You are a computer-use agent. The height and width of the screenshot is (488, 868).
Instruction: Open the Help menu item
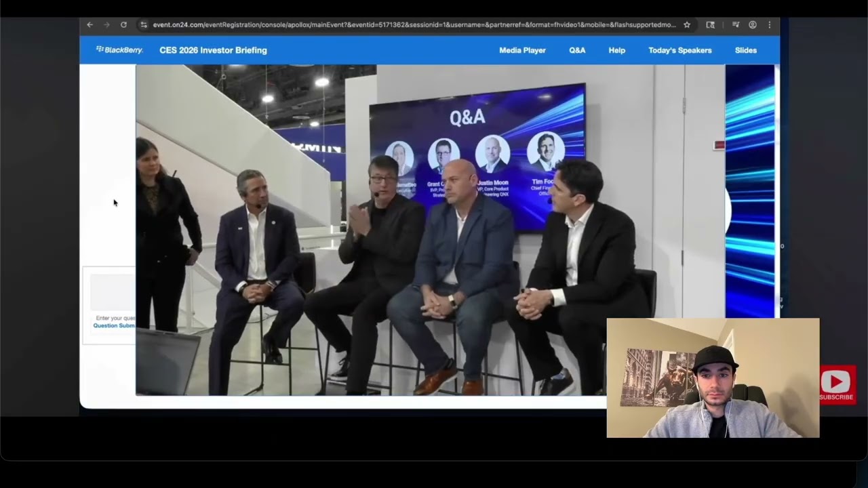click(617, 50)
